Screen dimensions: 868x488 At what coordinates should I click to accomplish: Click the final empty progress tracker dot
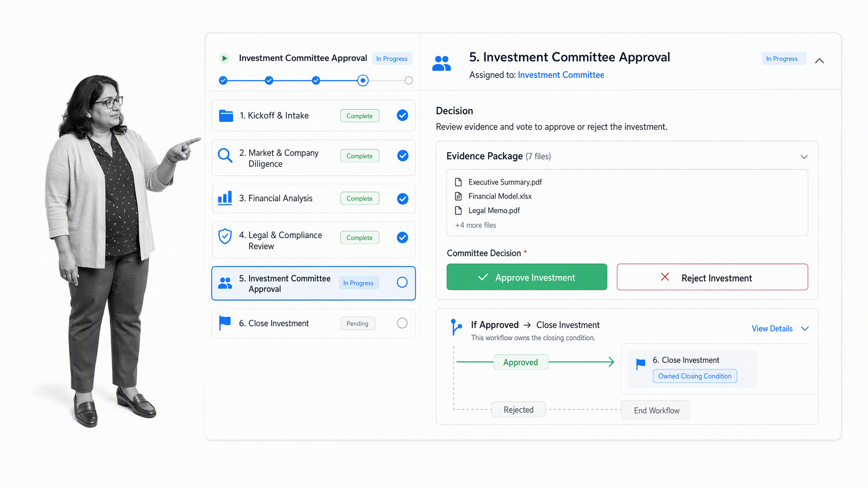pos(409,80)
